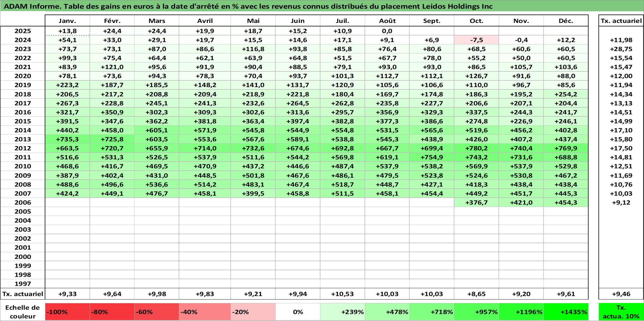The image size is (644, 321).
Task: Select the cell showing +780,2
Action: [476, 148]
